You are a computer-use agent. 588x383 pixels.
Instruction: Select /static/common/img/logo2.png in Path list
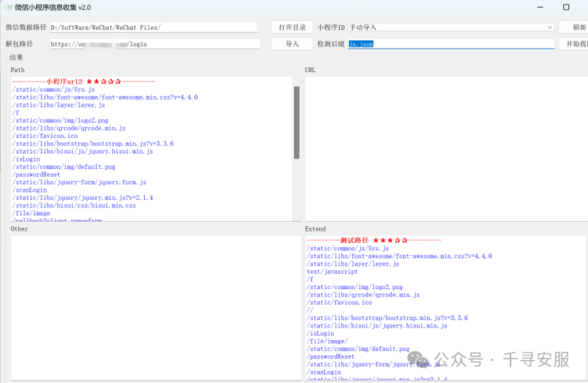coord(60,120)
